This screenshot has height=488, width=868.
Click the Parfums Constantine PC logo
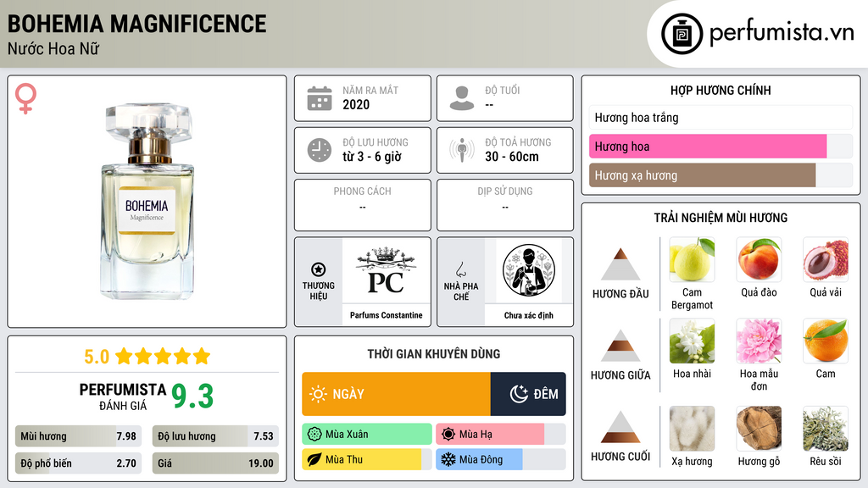(386, 270)
